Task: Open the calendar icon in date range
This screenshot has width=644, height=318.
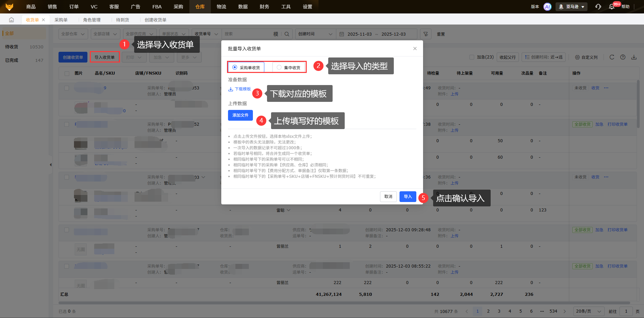Action: point(342,34)
